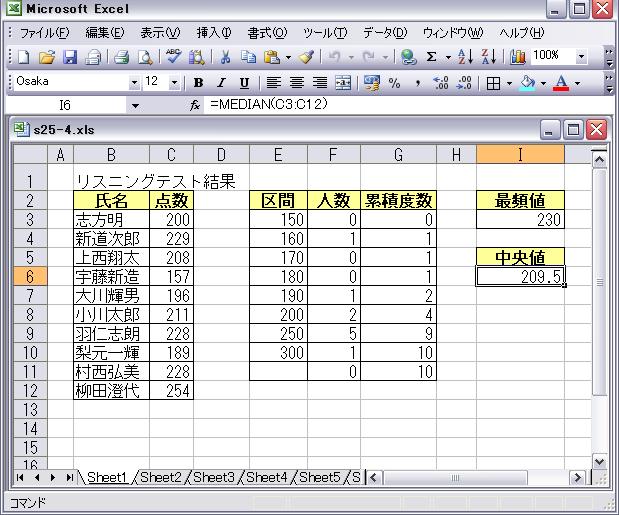Center the cell text
Screen dimensions: 619x515
[x=297, y=83]
